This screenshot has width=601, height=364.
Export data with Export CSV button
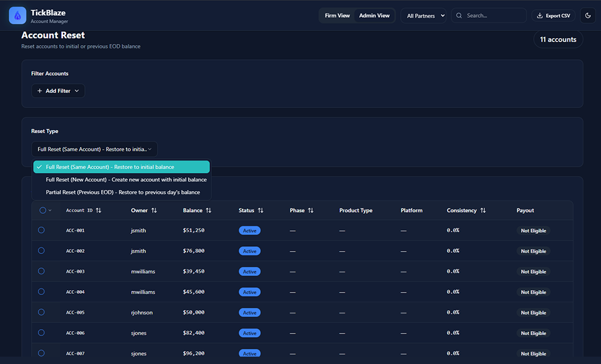pyautogui.click(x=553, y=15)
